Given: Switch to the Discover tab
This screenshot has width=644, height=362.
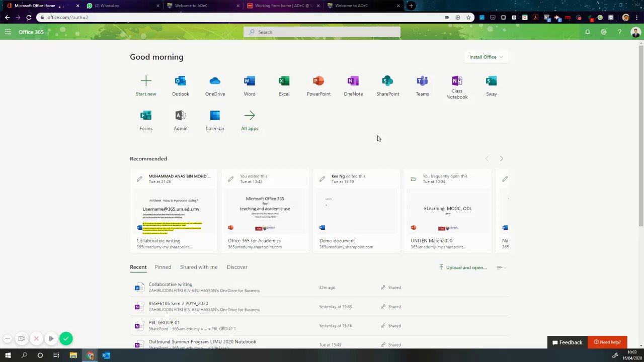Looking at the screenshot, I should coord(237,267).
